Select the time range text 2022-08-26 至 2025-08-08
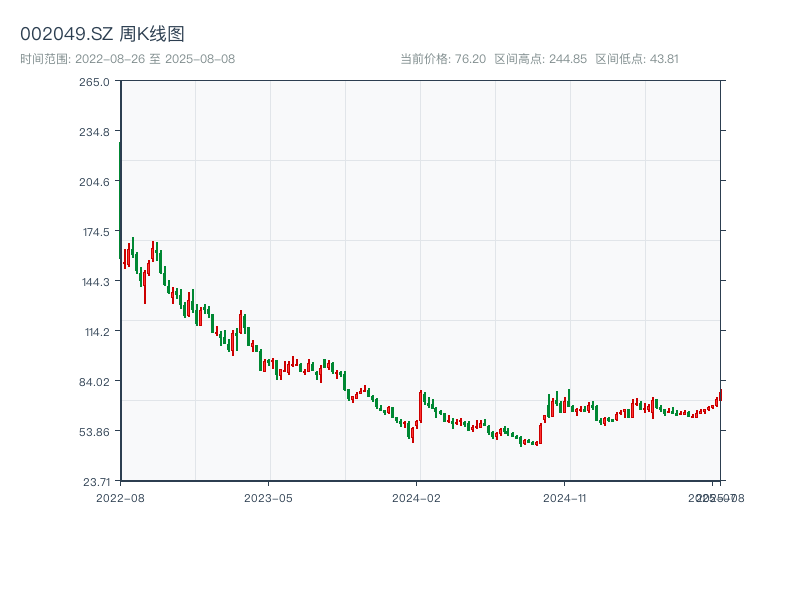 155,59
